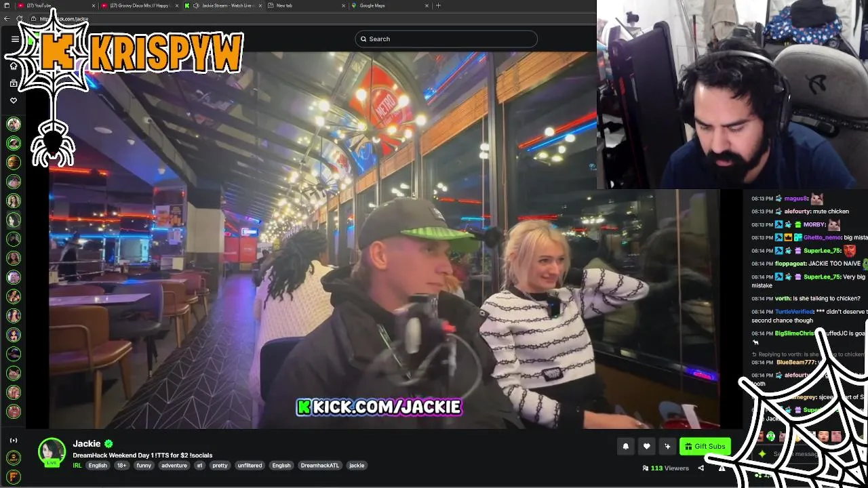Image resolution: width=868 pixels, height=488 pixels.
Task: Click chat username magus8
Action: pos(795,199)
